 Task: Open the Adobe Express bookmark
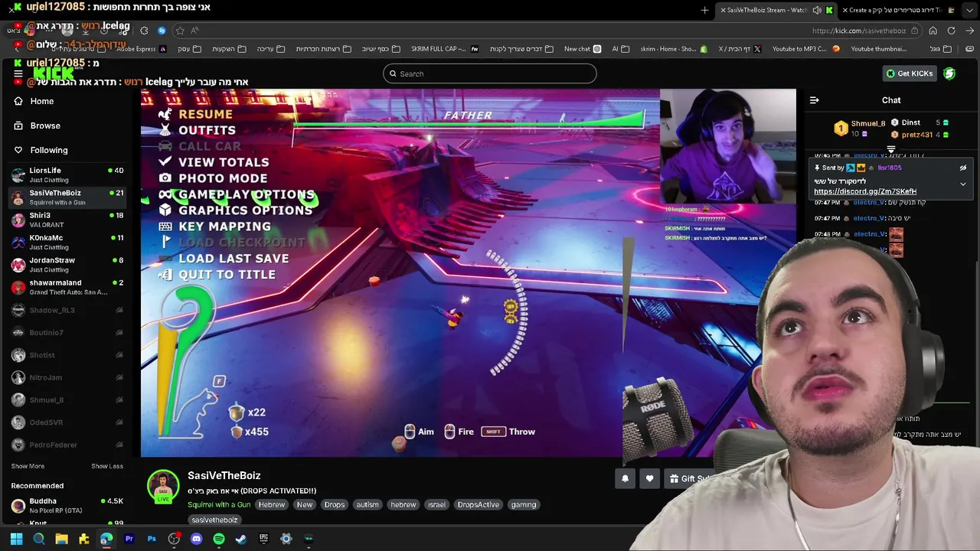coord(141,49)
